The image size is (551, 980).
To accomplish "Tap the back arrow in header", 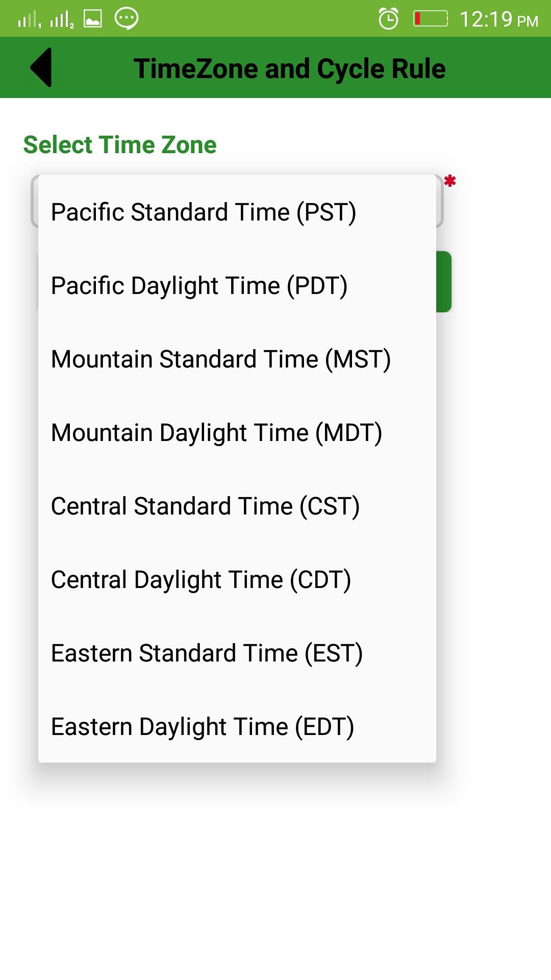I will (41, 67).
